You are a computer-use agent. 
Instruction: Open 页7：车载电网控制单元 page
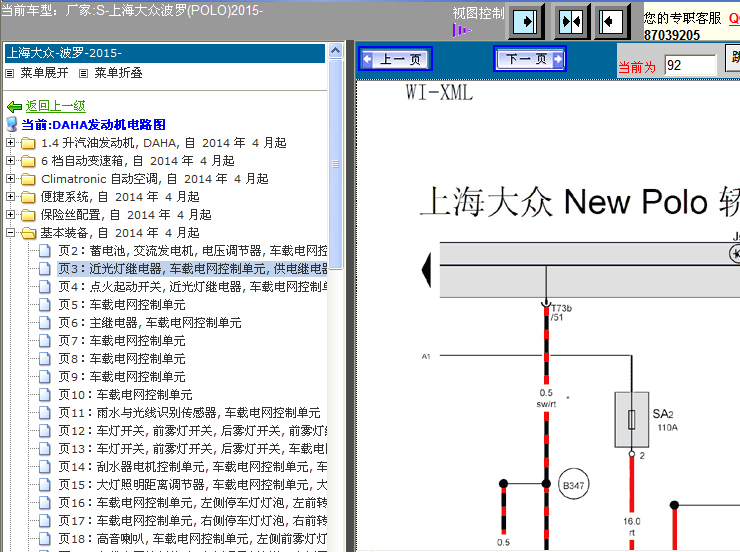[x=122, y=341]
